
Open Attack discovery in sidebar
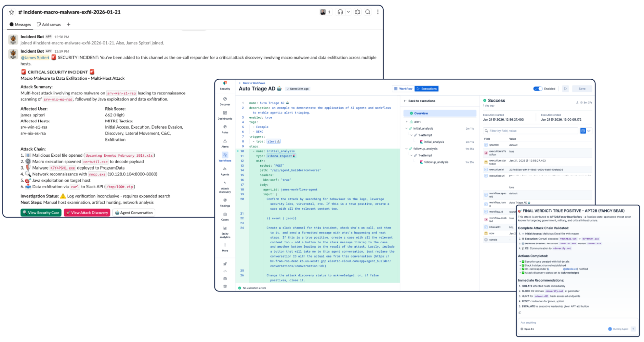coord(225,187)
